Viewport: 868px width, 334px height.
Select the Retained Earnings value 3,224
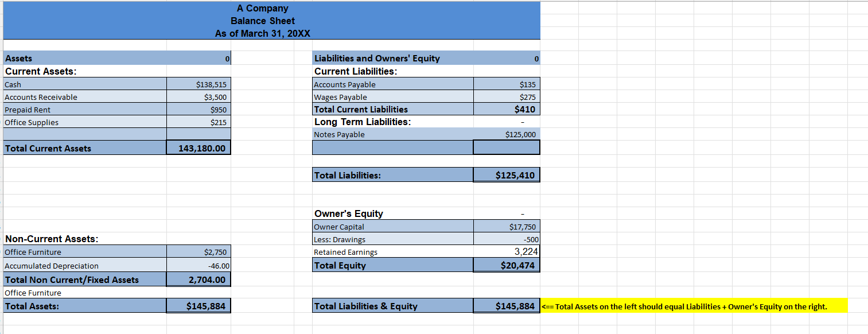point(506,251)
